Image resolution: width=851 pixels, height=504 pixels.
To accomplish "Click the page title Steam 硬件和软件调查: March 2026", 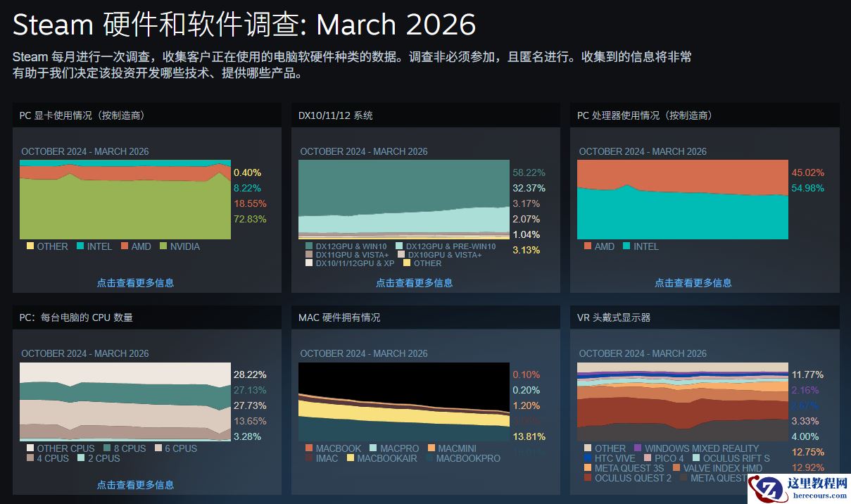I will click(x=244, y=25).
